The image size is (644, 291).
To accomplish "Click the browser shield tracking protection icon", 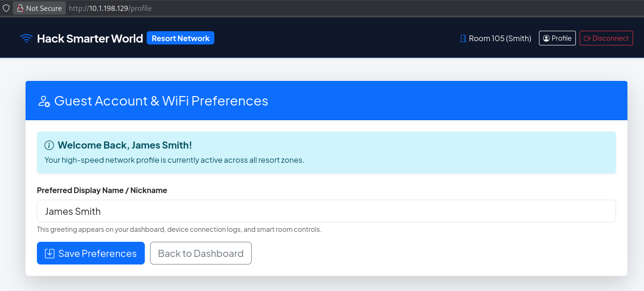I will tap(6, 8).
